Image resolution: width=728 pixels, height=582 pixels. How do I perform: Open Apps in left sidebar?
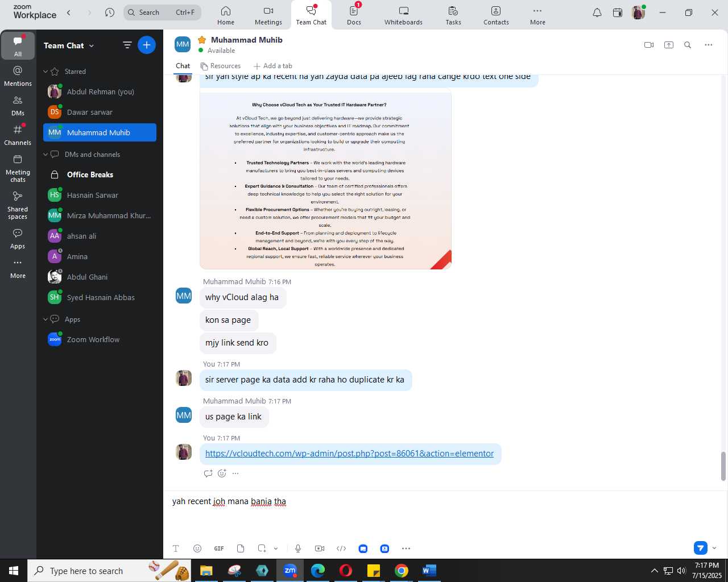tap(18, 239)
